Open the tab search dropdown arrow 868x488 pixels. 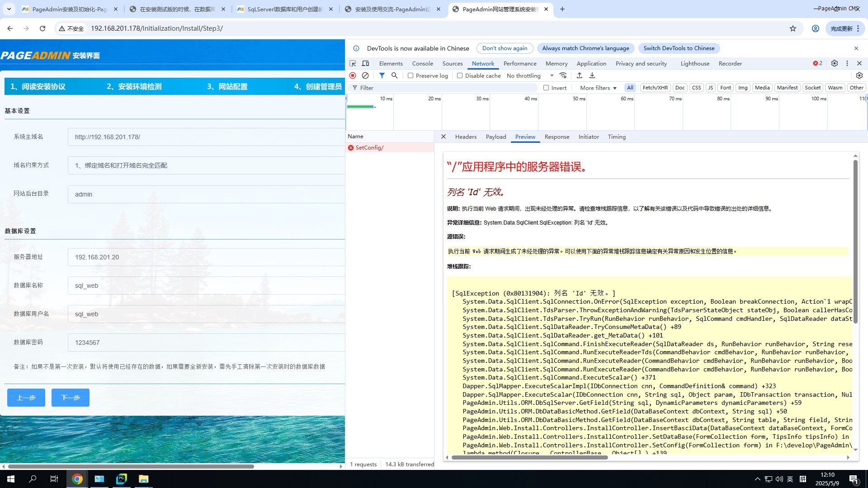[9, 9]
